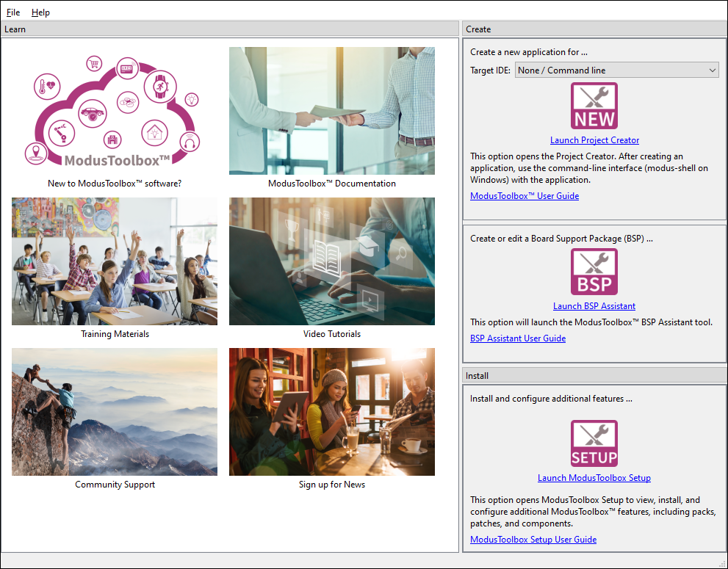
Task: Click 'Video Tutorials' caption
Action: pos(332,334)
